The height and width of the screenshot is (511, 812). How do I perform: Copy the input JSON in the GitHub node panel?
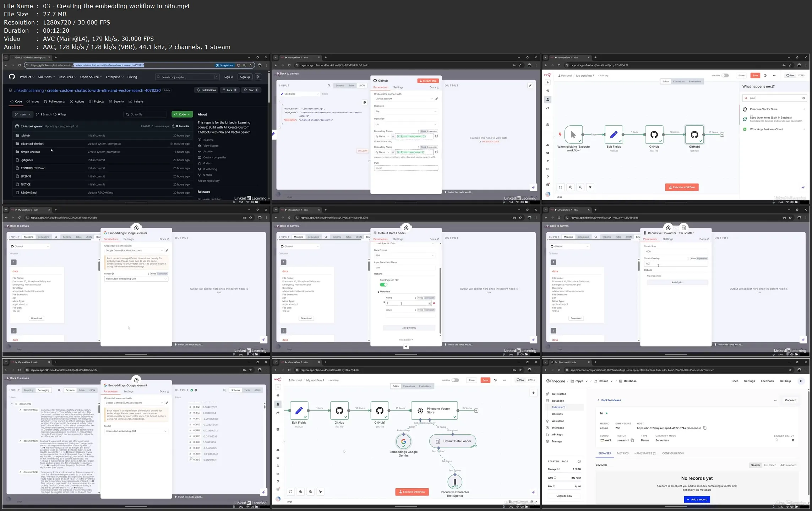click(x=364, y=102)
